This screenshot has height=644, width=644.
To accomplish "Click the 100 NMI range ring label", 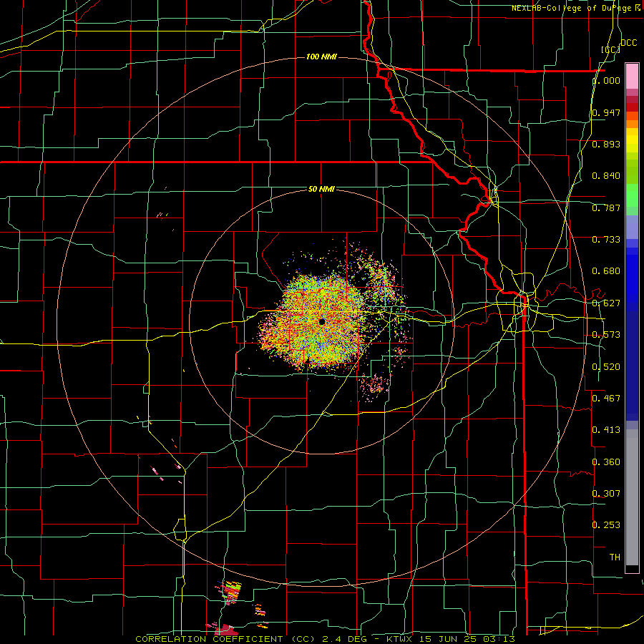I will (x=321, y=57).
